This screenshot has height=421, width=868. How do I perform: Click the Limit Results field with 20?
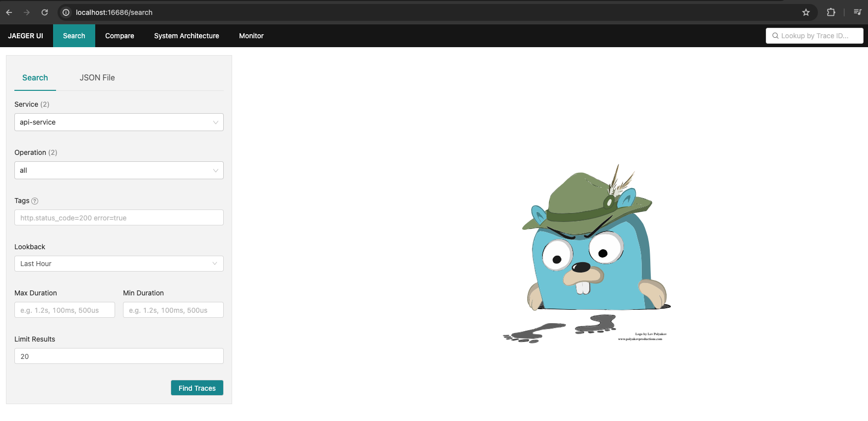pos(119,356)
